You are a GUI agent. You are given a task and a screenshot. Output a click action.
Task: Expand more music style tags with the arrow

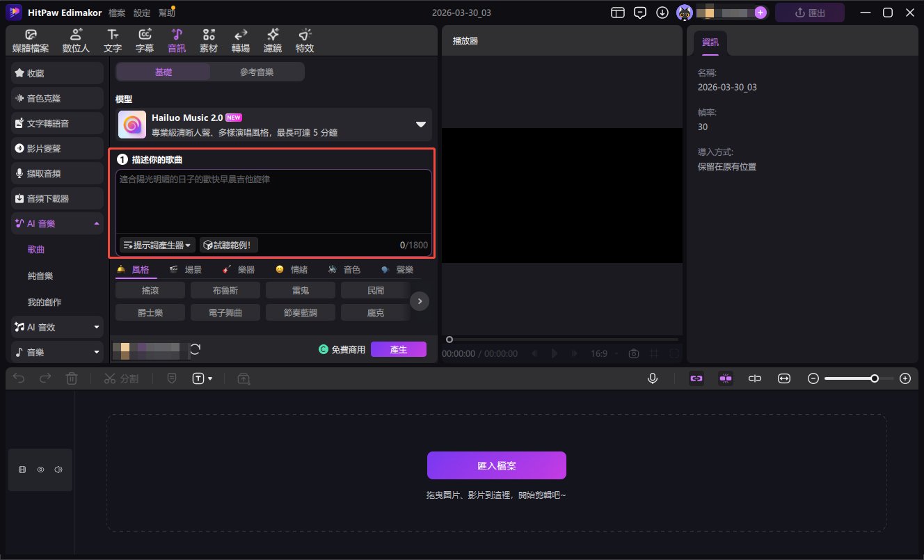point(420,301)
